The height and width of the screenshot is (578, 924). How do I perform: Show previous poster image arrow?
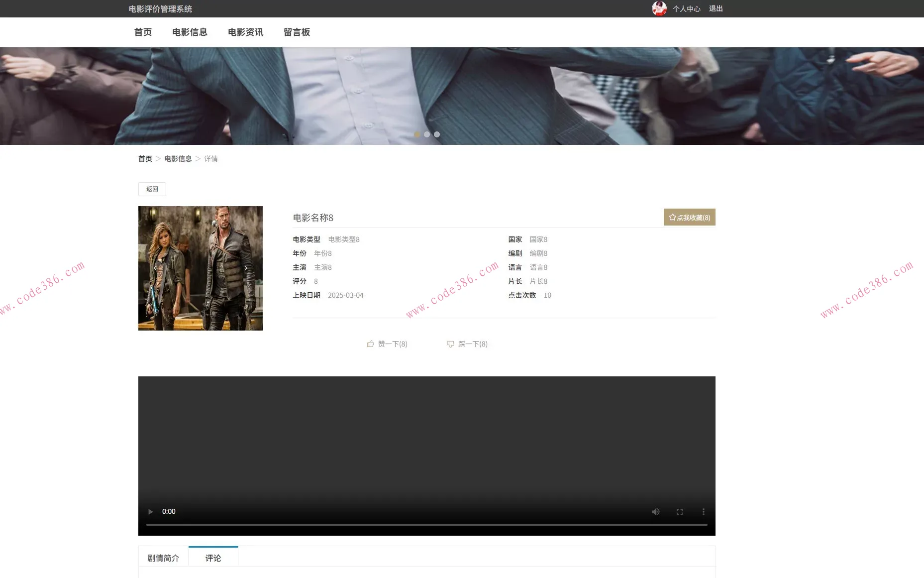coord(155,268)
